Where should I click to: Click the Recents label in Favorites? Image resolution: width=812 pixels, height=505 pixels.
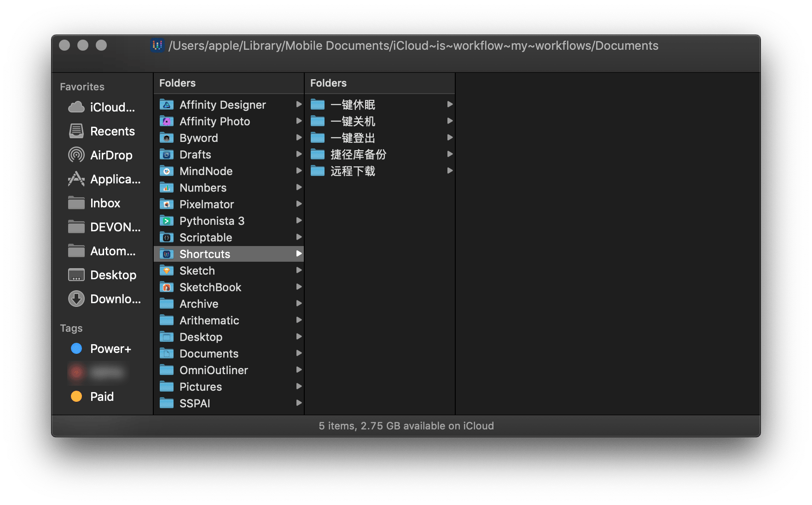[112, 131]
